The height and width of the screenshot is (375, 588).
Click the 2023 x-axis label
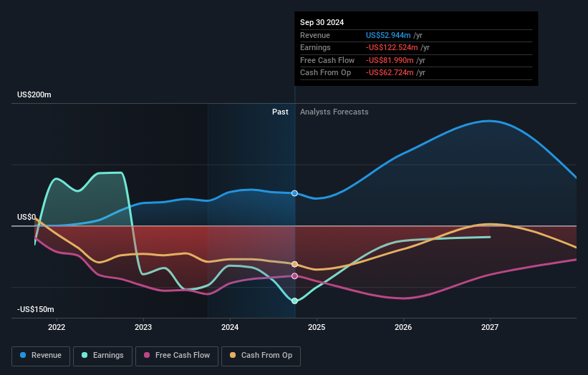tap(143, 328)
